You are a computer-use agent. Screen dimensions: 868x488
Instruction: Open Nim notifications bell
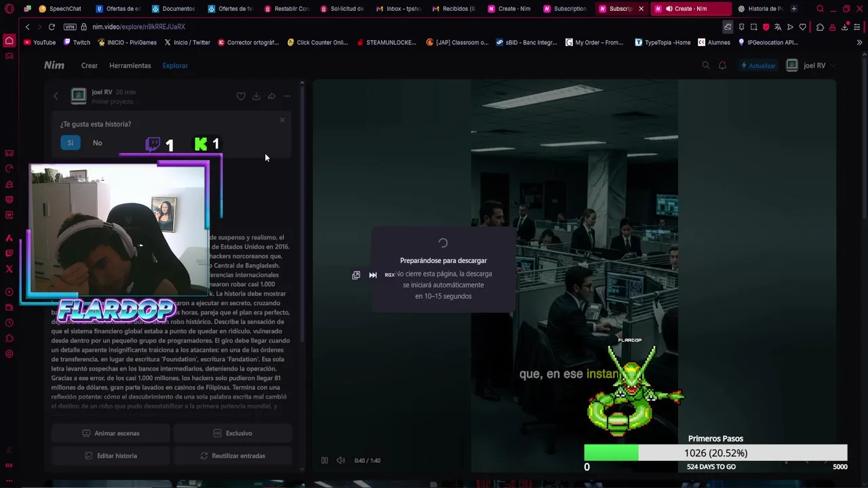(722, 65)
